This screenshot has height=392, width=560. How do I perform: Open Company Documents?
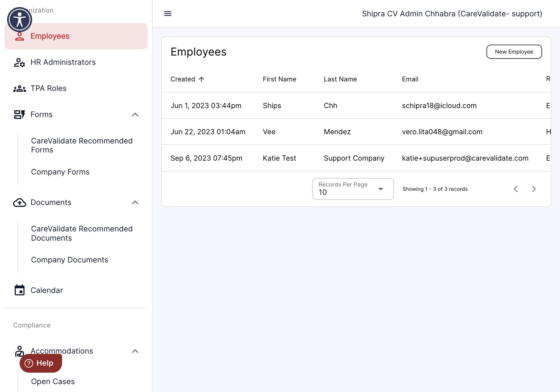tap(70, 260)
